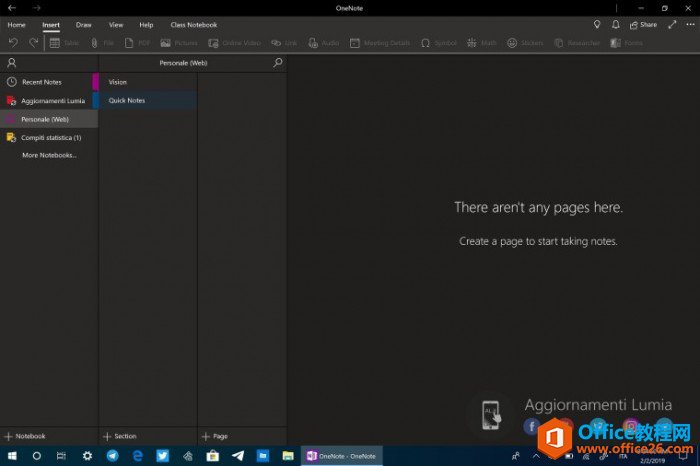Record Audio from the ribbon
Viewport: 700px width, 466px height.
coord(324,43)
